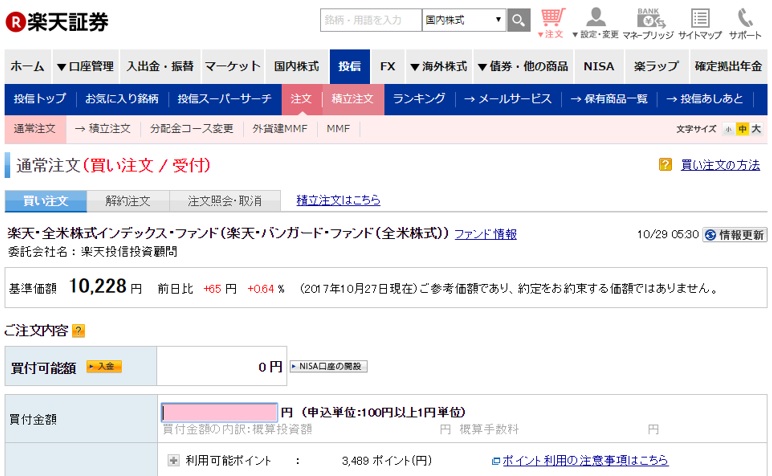Expand the 利用可能ポイント plus icon

(173, 460)
